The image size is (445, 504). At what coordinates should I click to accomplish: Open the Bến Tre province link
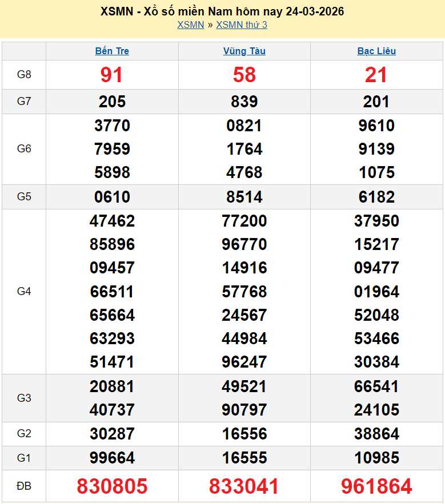point(112,51)
